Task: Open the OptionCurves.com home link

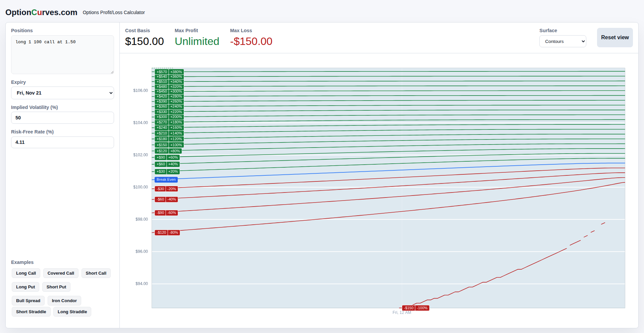Action: pos(41,12)
